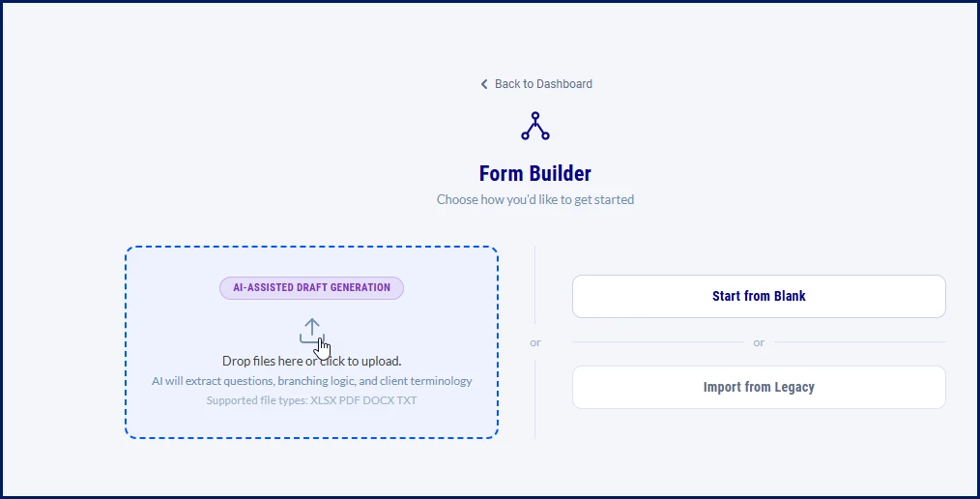This screenshot has height=499, width=980.
Task: Choose the Import from Legacy button
Action: pos(759,387)
